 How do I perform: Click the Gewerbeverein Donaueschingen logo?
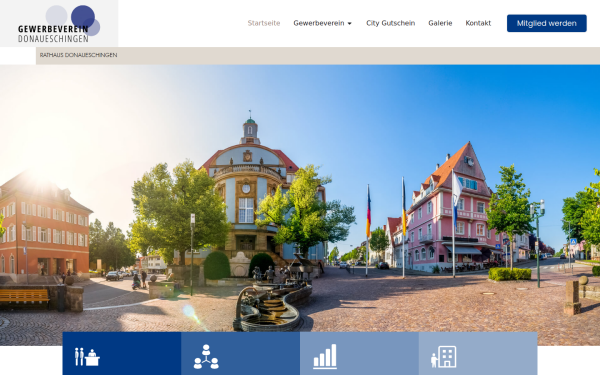pos(59,23)
